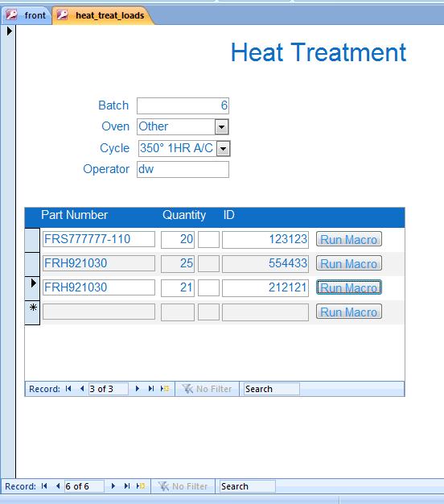Click the row selector for ID 554433 row
The width and height of the screenshot is (444, 504).
pyautogui.click(x=32, y=264)
